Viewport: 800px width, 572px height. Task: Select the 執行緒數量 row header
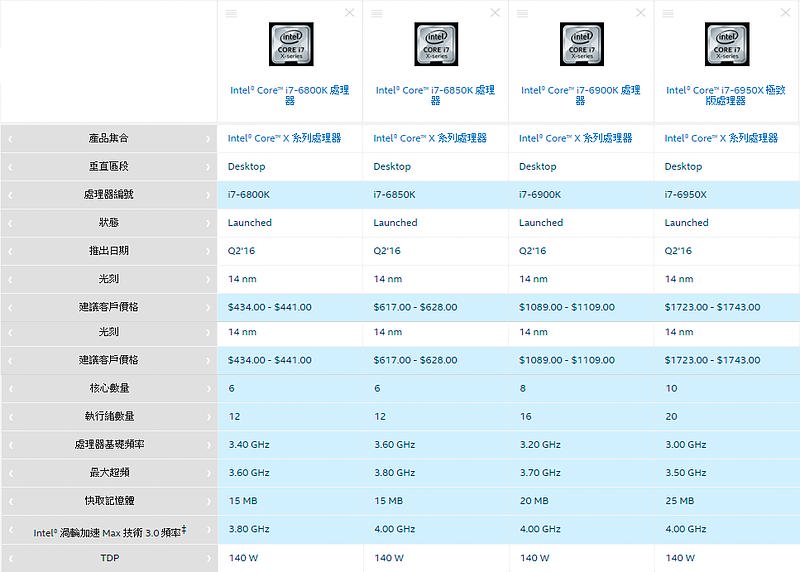(109, 416)
